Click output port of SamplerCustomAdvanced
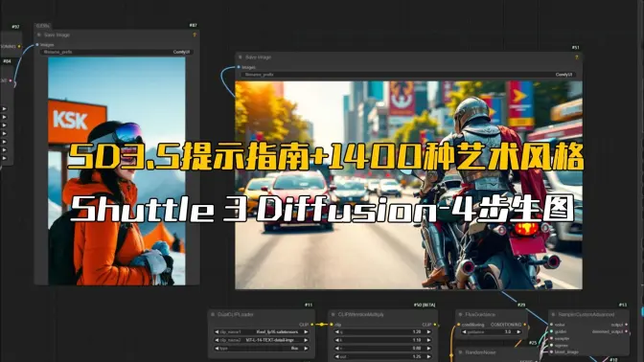The image size is (644, 362). (x=626, y=325)
